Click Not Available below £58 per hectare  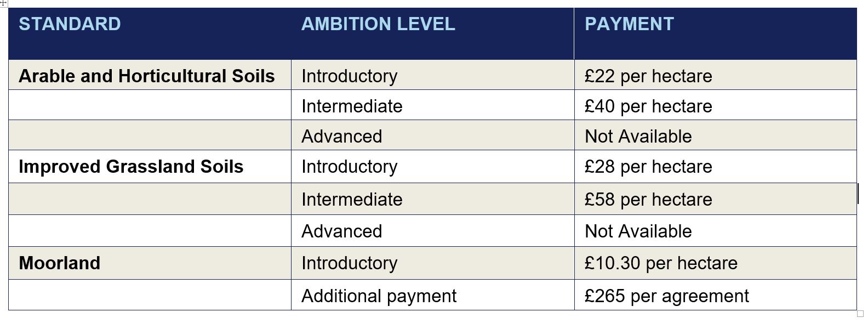pyautogui.click(x=638, y=231)
